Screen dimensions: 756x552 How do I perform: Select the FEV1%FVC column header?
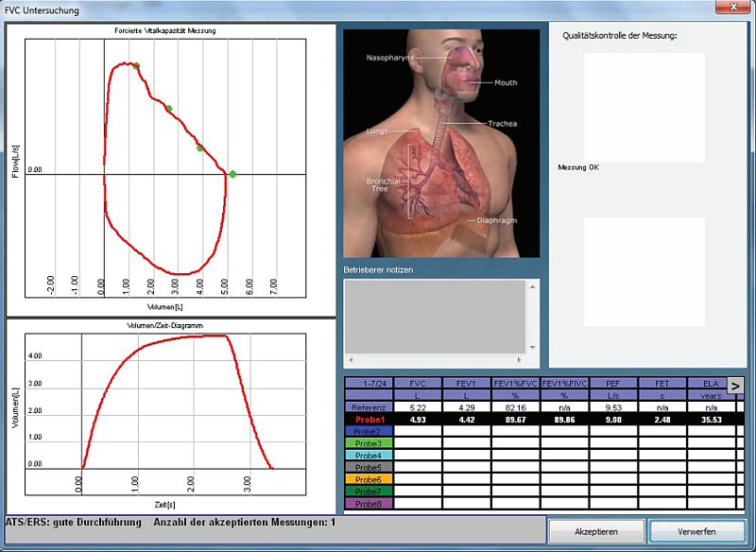coord(515,384)
